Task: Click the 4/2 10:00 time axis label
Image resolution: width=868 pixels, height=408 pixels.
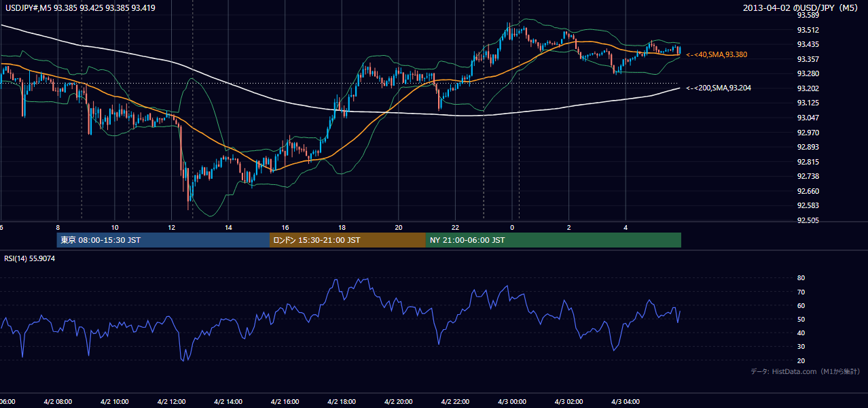Action: [115, 402]
